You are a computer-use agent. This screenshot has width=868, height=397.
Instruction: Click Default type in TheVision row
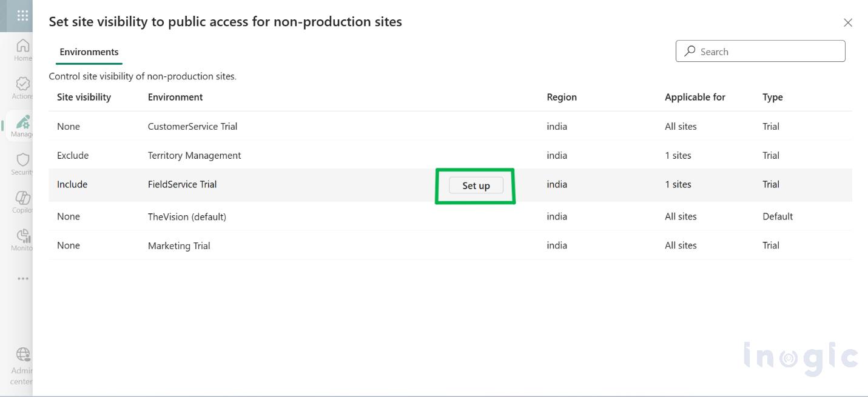tap(778, 216)
